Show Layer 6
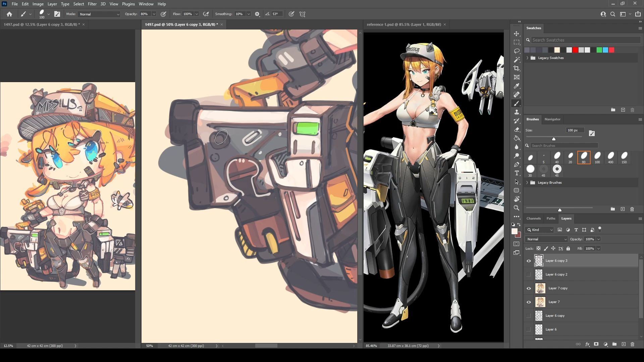 click(529, 329)
